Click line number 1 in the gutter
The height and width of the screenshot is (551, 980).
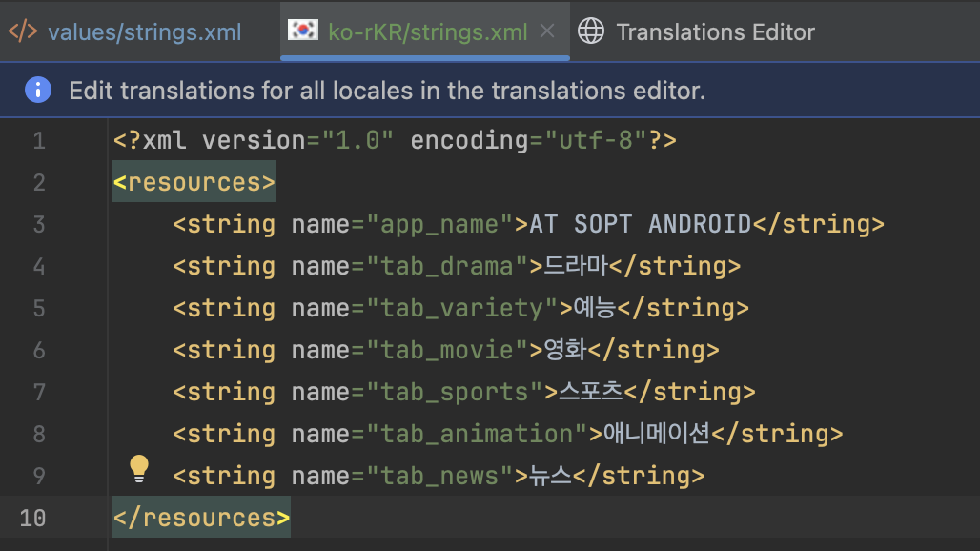click(x=39, y=140)
